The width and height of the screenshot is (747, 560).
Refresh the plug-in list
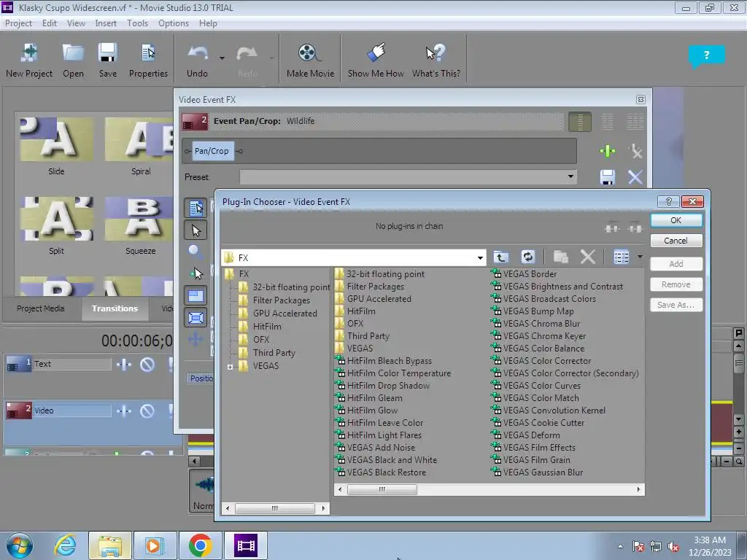click(x=528, y=257)
